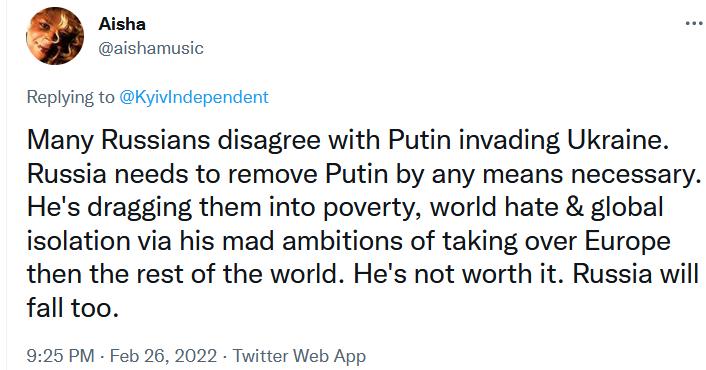Visit the @aishamusic handle
706x370 pixels.
pyautogui.click(x=151, y=48)
